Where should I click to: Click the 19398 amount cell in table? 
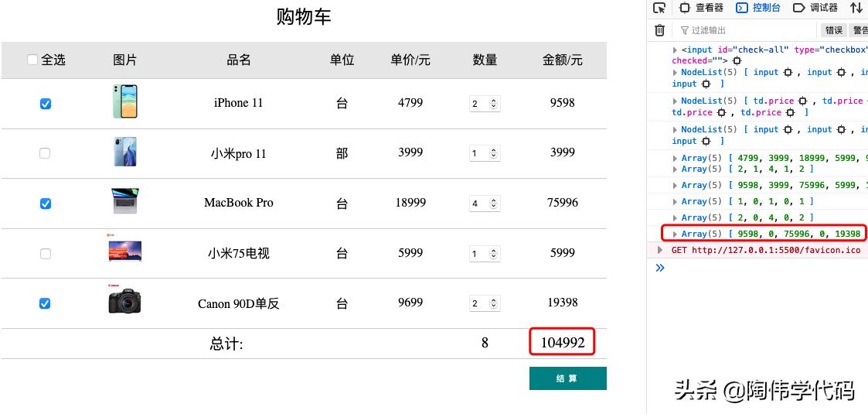563,302
